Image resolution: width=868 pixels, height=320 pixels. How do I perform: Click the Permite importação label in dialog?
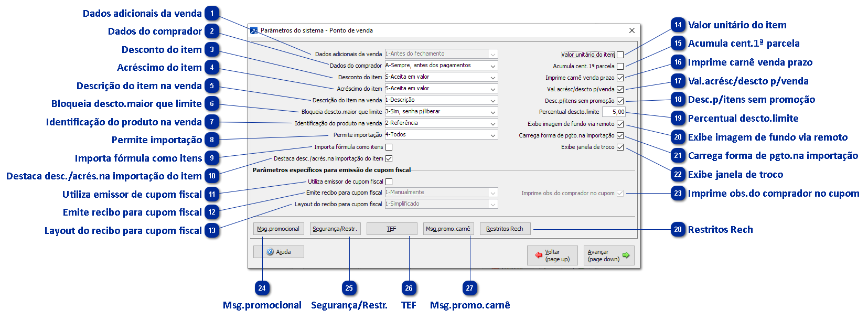coord(358,135)
